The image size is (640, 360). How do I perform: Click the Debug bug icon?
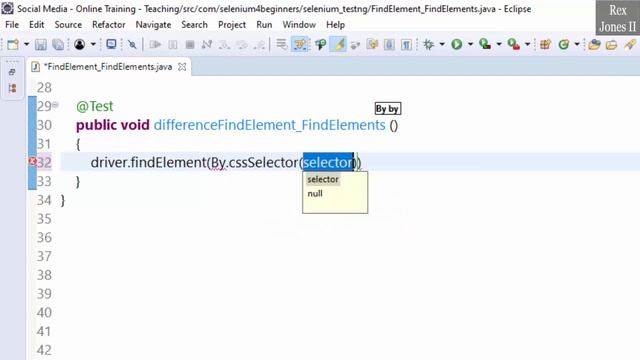[x=429, y=44]
